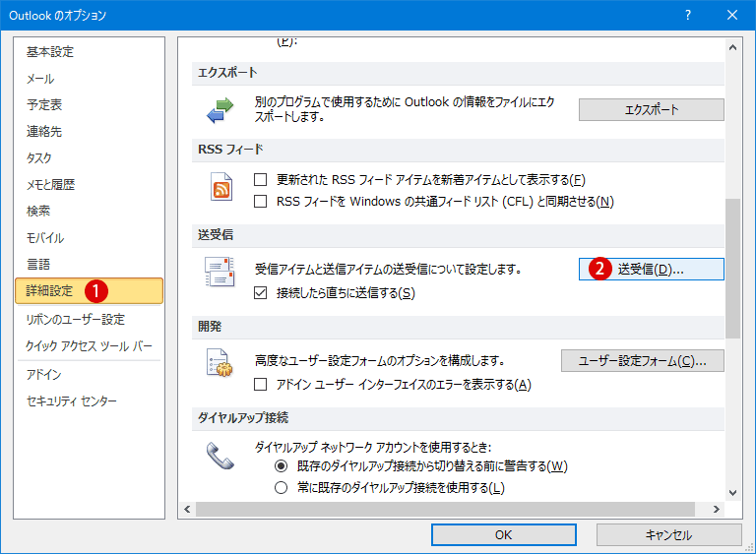The width and height of the screenshot is (756, 554).
Task: Click the エクスポート section heading
Action: click(227, 72)
